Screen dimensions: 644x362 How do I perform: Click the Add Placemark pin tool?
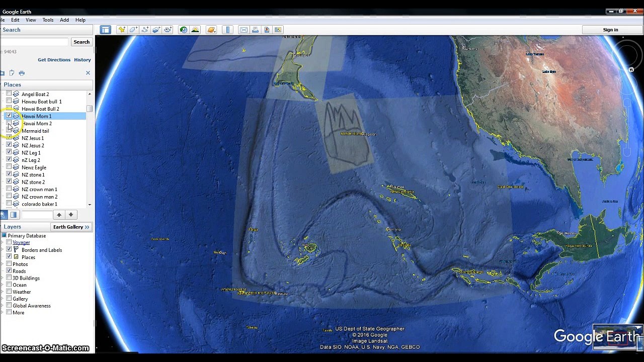click(122, 30)
